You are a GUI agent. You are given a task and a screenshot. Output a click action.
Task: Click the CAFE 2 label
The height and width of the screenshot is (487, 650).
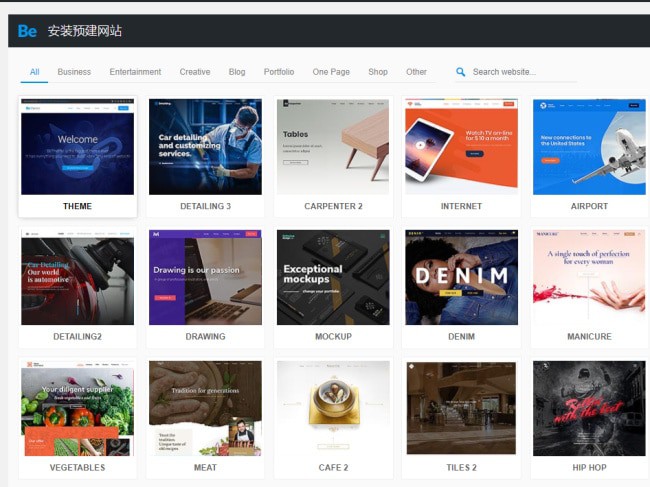click(333, 468)
